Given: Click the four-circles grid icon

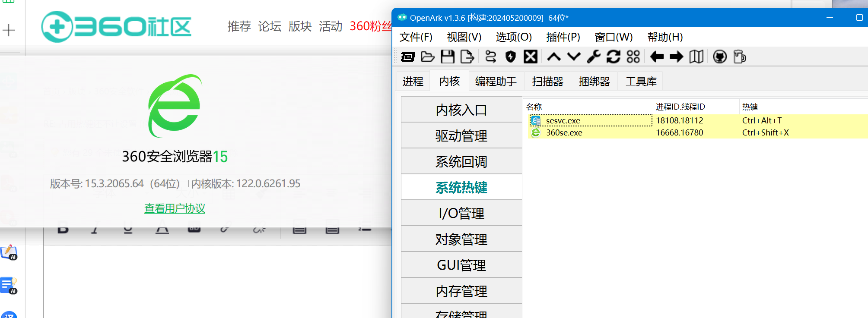Looking at the screenshot, I should pyautogui.click(x=633, y=57).
